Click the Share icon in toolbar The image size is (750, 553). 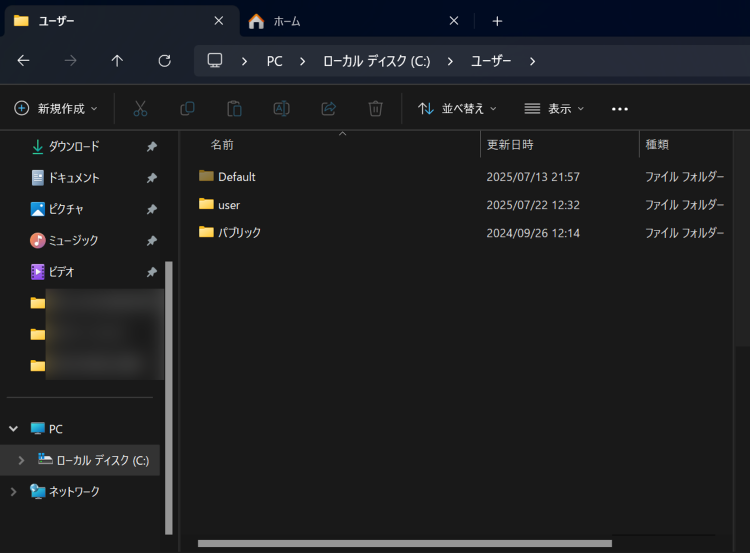point(329,109)
